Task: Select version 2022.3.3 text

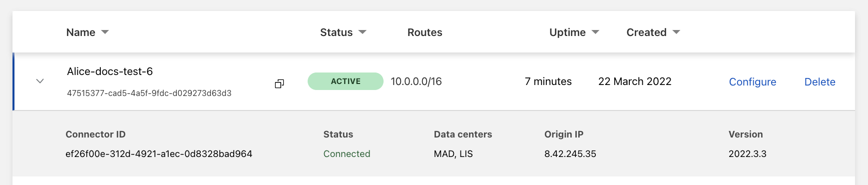Action: [x=748, y=154]
